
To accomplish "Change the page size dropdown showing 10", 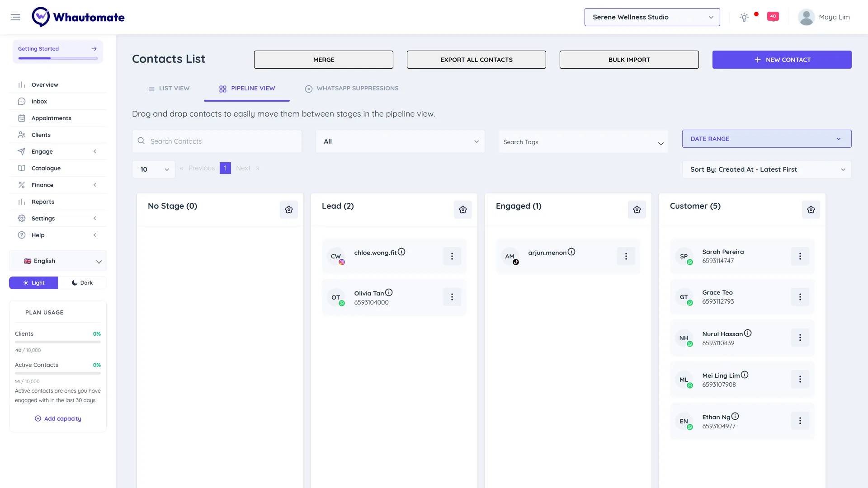I will (x=154, y=169).
